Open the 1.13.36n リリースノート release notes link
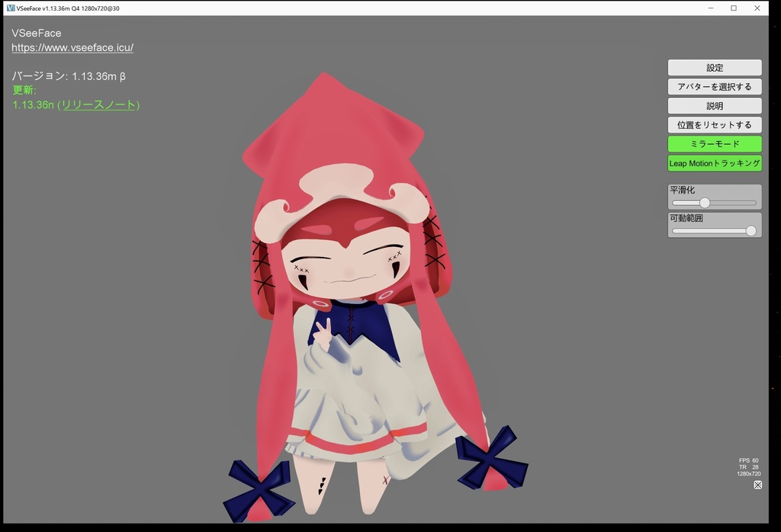 point(75,104)
